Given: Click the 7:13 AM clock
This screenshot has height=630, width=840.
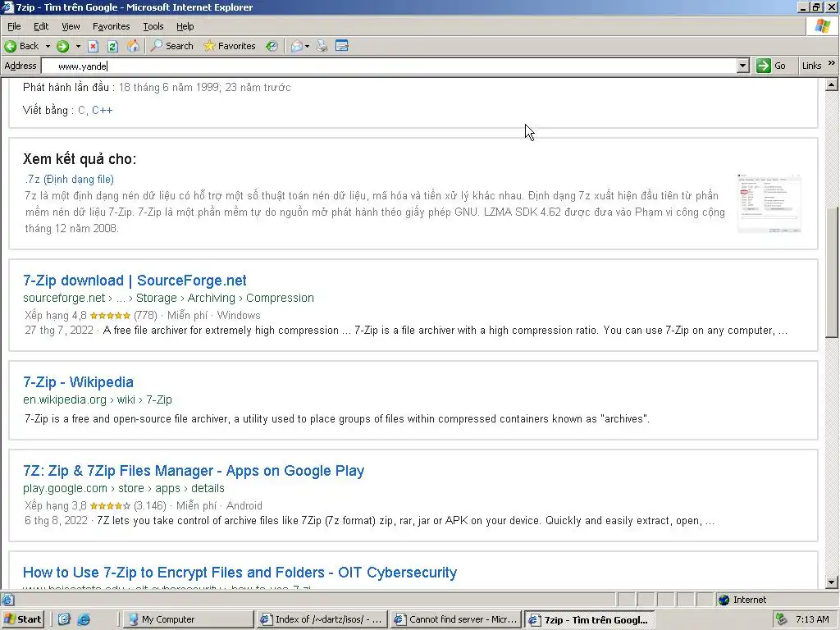Looking at the screenshot, I should click(x=812, y=619).
